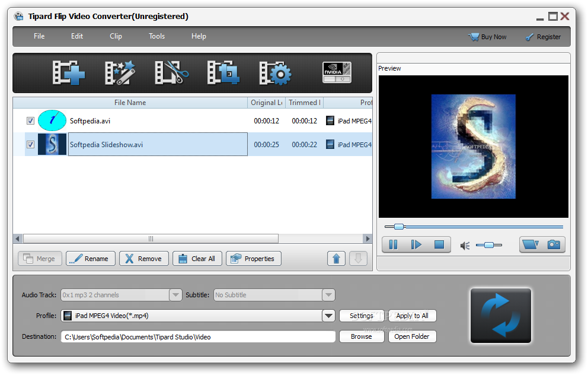Click the Rename button
Screen dimensions: 588x375
(x=90, y=258)
